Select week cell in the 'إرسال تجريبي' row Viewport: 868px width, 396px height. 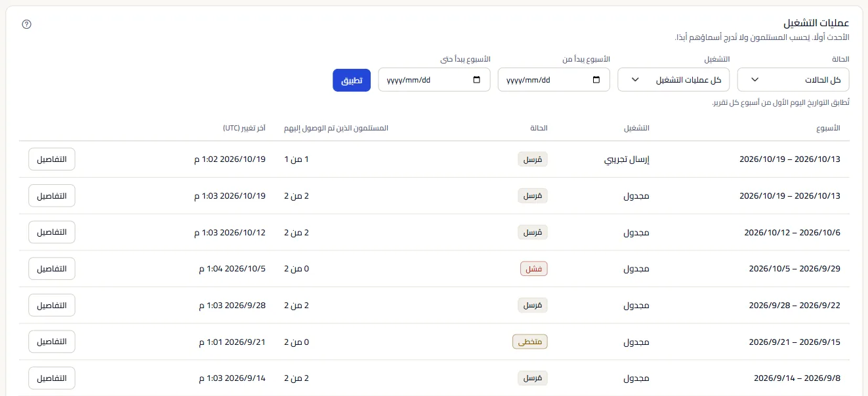click(x=790, y=159)
